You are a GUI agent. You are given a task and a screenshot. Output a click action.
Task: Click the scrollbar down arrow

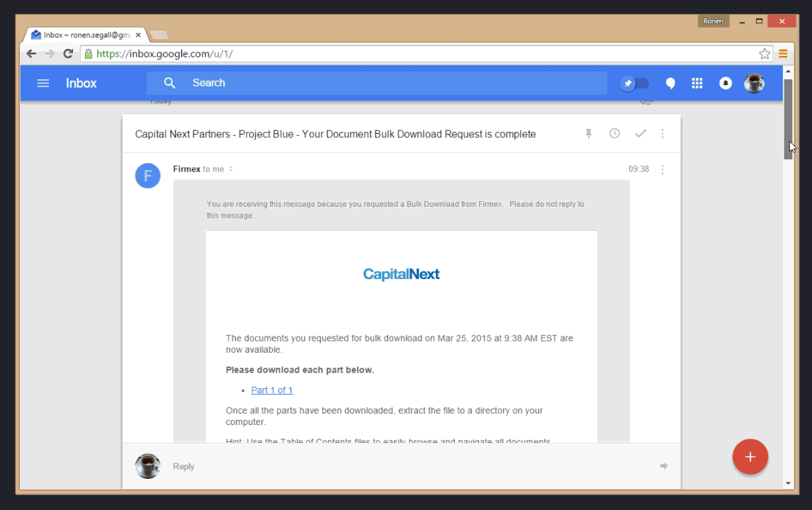(x=788, y=483)
